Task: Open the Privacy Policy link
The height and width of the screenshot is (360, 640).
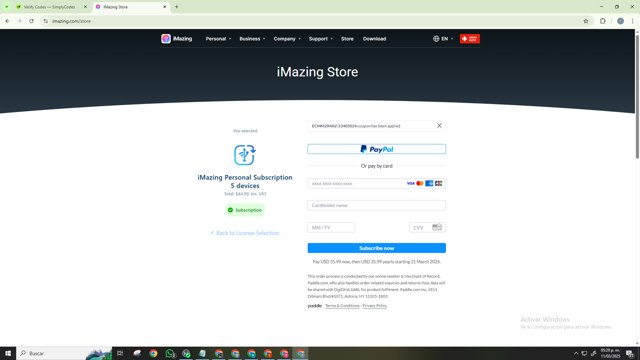Action: (x=374, y=306)
